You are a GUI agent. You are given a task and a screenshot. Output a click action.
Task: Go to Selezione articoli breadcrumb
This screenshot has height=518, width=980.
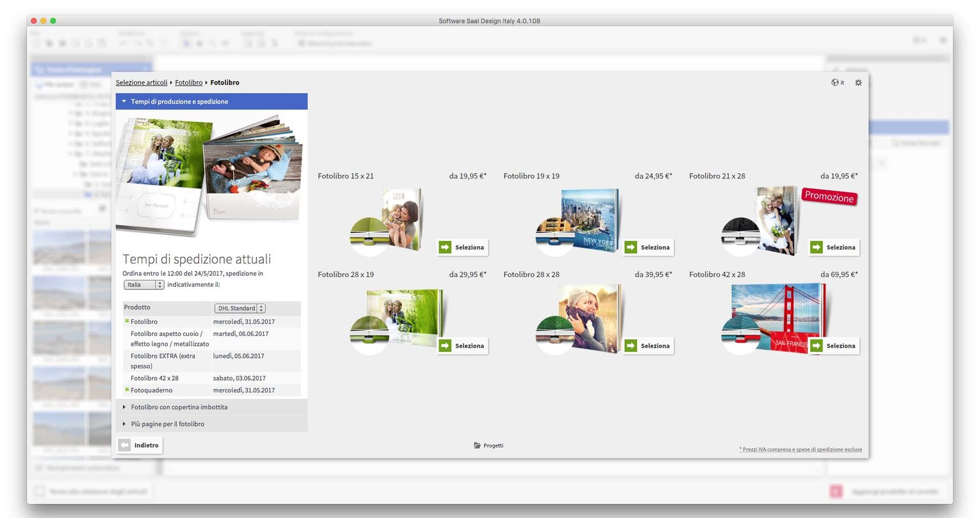[x=141, y=83]
